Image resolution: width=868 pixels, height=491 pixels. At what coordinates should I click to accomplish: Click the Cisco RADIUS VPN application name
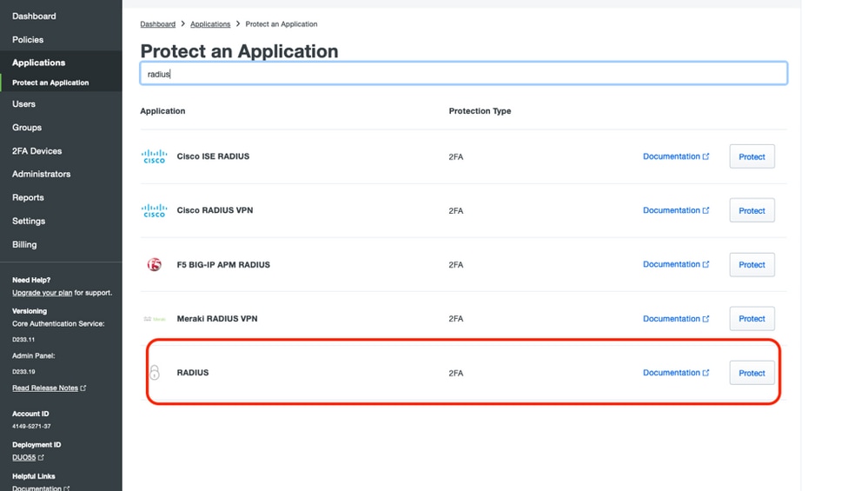coord(215,210)
